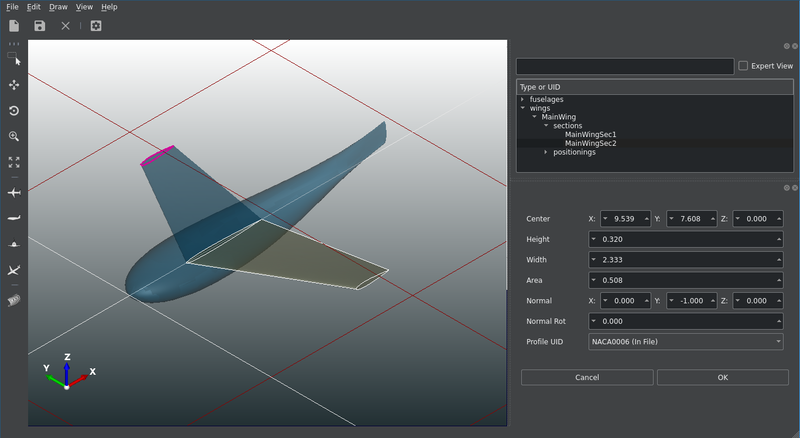This screenshot has width=800, height=438.
Task: Expand the fuselages tree node
Action: [522, 100]
